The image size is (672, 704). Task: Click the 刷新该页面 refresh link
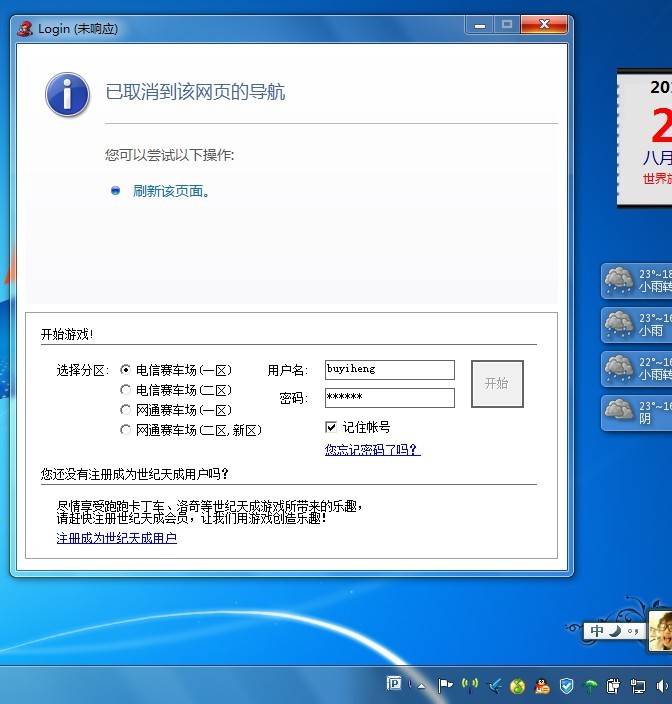(171, 191)
